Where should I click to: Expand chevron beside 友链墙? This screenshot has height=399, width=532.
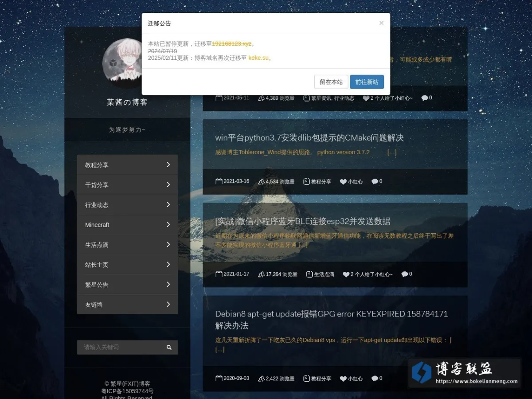[x=168, y=304]
